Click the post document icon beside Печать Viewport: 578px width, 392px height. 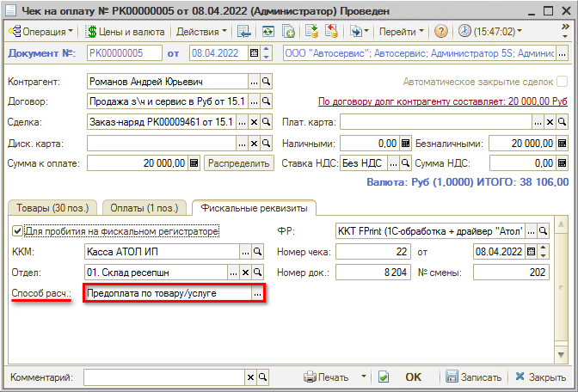384,377
